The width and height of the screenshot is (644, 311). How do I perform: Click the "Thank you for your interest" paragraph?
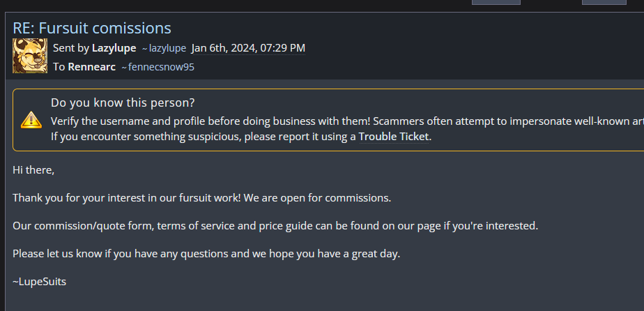click(202, 197)
